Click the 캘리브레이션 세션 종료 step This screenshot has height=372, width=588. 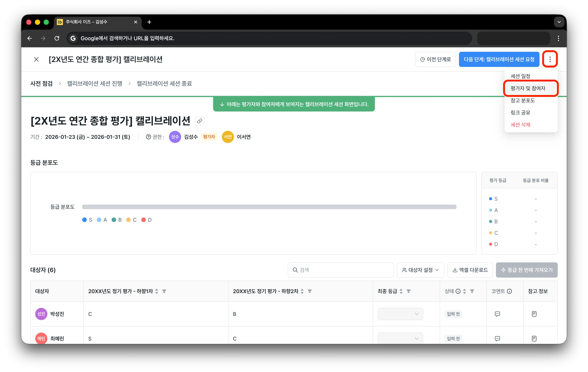pyautogui.click(x=164, y=84)
